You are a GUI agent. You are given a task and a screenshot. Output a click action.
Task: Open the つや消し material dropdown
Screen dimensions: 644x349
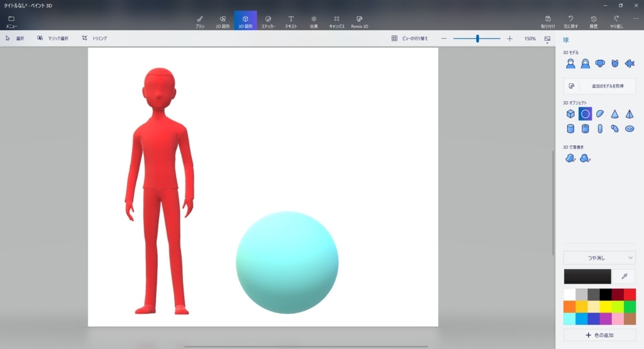coord(599,258)
